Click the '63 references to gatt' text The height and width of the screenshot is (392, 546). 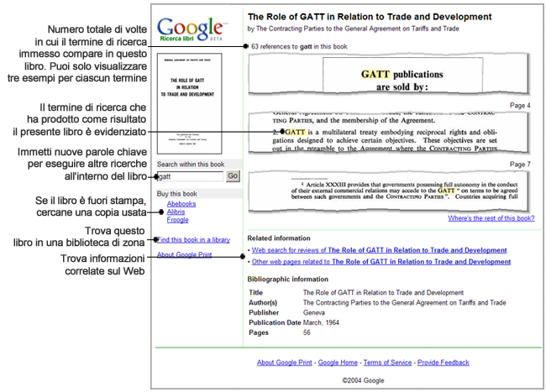click(300, 47)
